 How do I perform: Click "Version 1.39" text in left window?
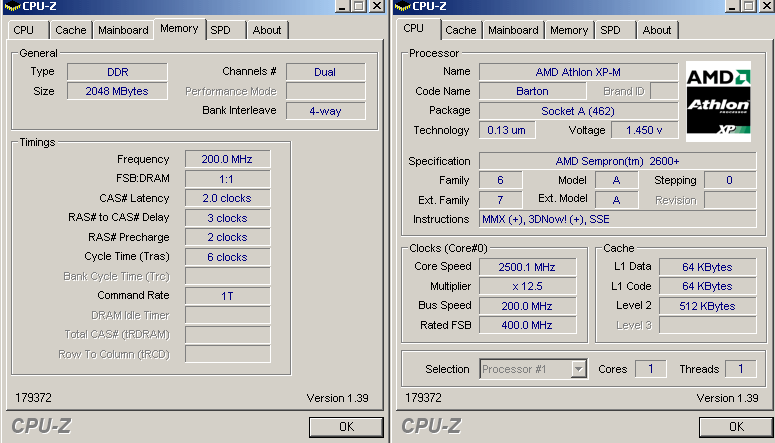pyautogui.click(x=338, y=398)
